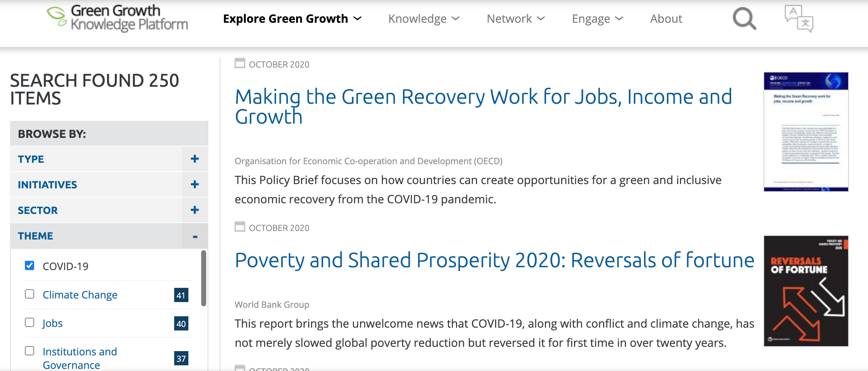This screenshot has height=371, width=868.
Task: Enable the Jobs theme checkbox
Action: (x=30, y=322)
